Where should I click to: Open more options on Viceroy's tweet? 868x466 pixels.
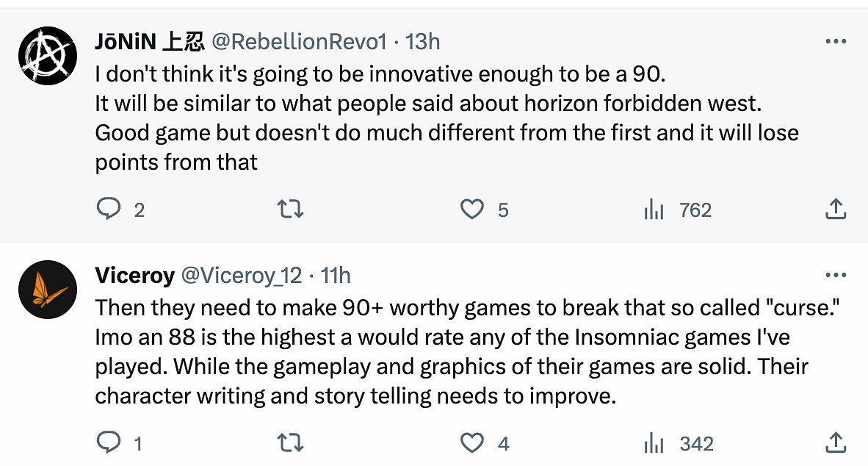point(836,276)
